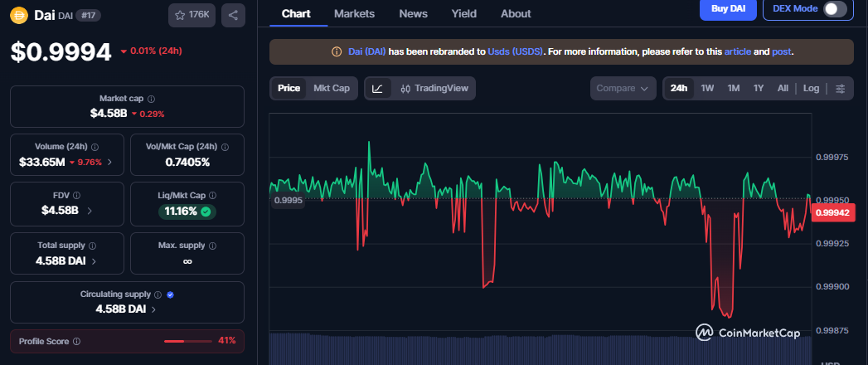Select the 1Y time range
This screenshot has height=365, width=868.
759,88
